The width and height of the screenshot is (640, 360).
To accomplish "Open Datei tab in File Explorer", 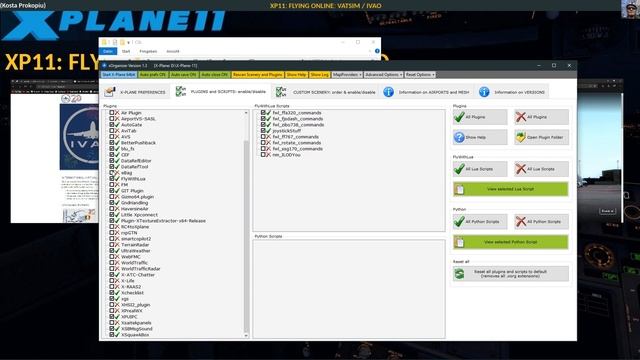I will pyautogui.click(x=108, y=51).
